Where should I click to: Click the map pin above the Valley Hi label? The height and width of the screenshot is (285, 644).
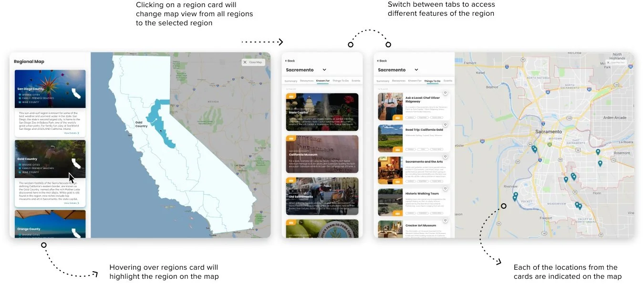click(x=580, y=207)
